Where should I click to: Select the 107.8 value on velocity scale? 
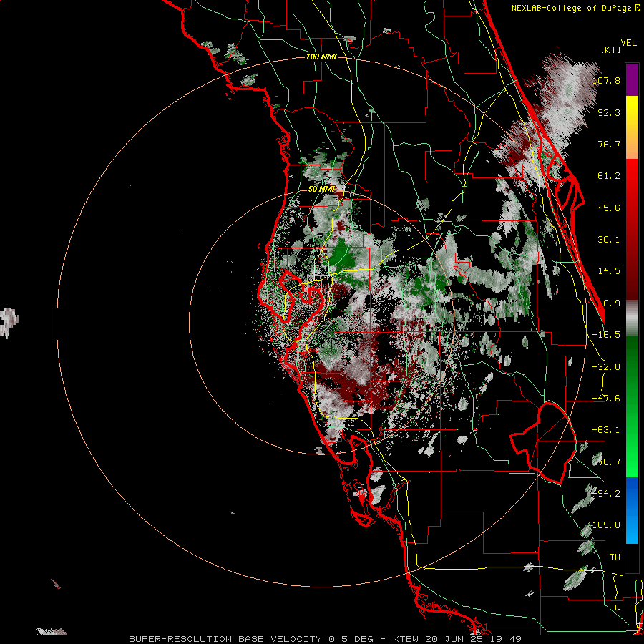pos(606,80)
